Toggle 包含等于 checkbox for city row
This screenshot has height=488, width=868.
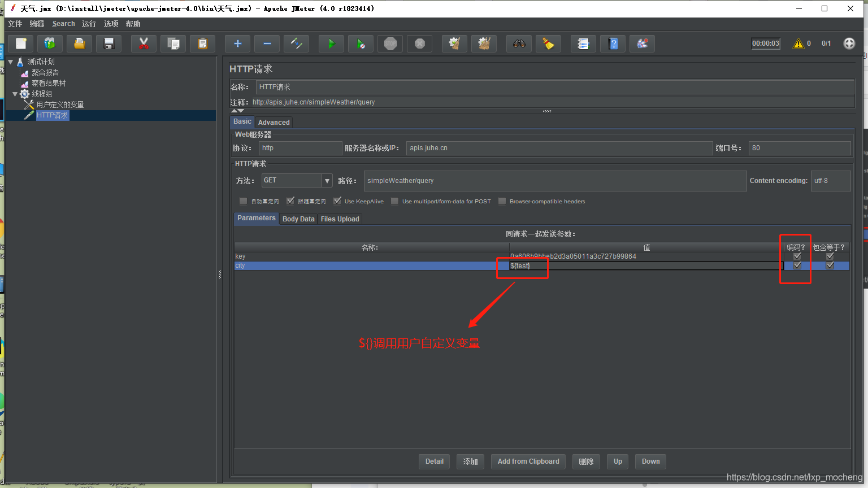pyautogui.click(x=830, y=265)
